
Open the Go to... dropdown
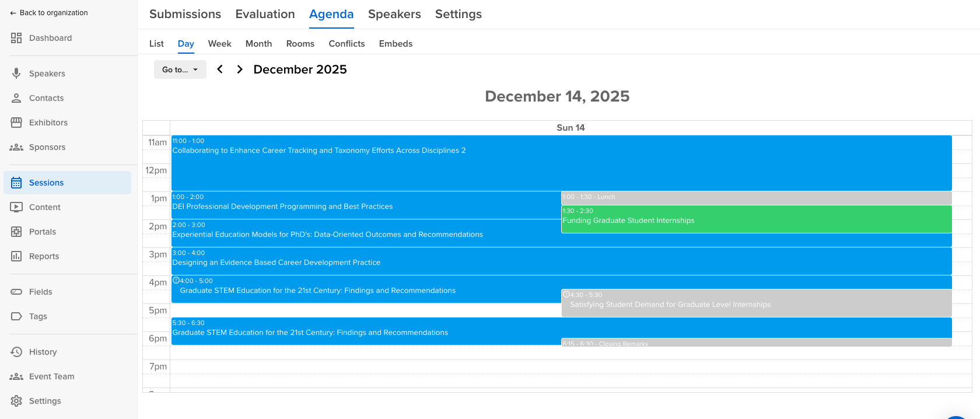[x=180, y=69]
